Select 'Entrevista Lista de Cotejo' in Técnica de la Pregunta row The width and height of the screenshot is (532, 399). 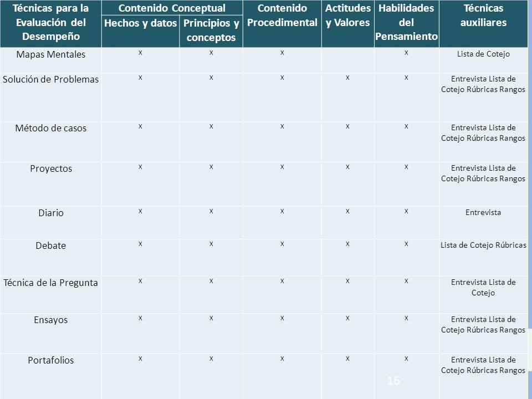[483, 288]
